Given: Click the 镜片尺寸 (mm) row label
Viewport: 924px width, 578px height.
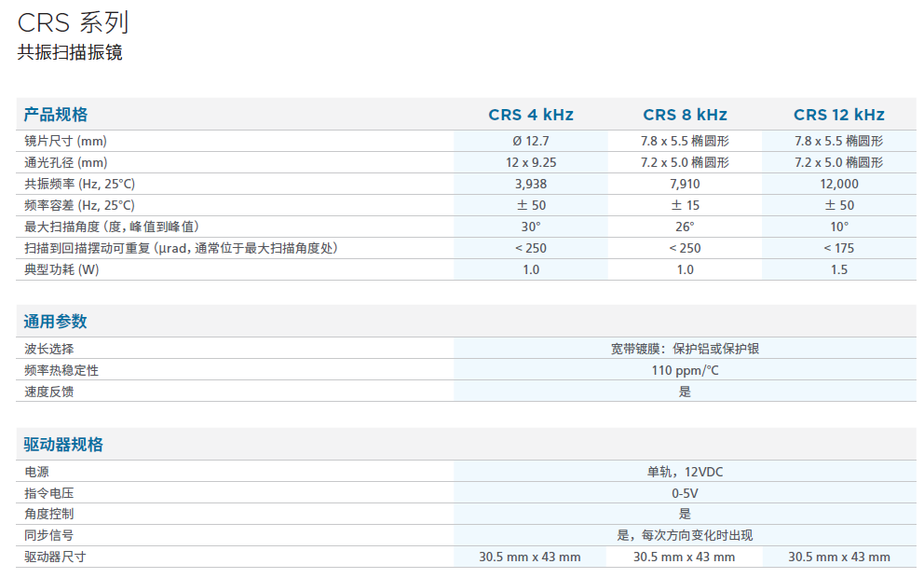Looking at the screenshot, I should 65,141.
